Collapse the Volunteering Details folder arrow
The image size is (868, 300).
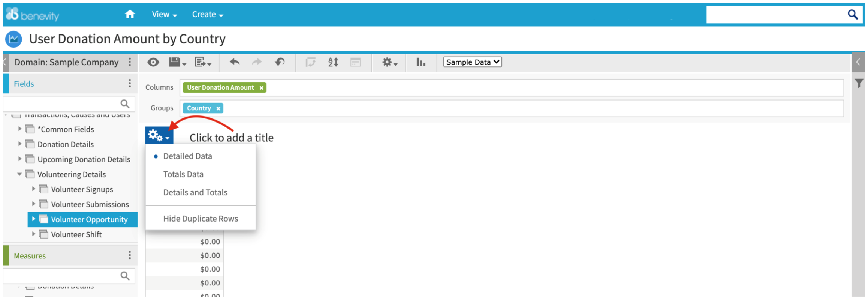(19, 174)
